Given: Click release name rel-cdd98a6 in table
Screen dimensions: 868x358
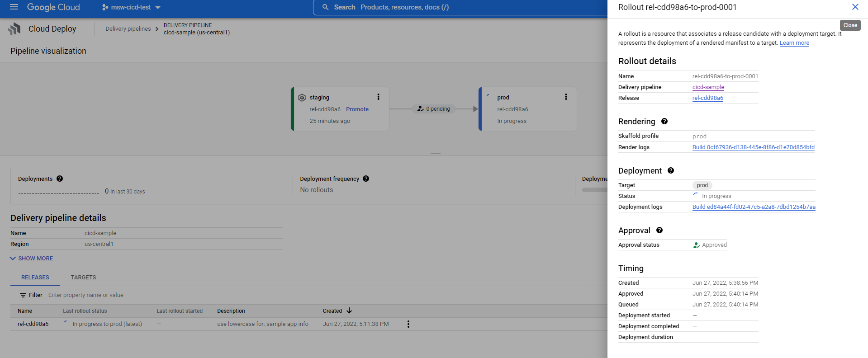Looking at the screenshot, I should point(33,324).
